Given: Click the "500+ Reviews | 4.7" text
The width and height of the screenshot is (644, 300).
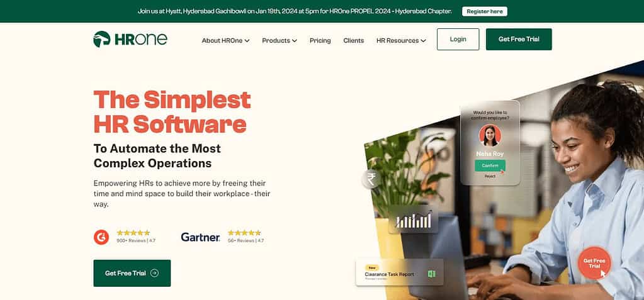Looking at the screenshot, I should point(136,240).
